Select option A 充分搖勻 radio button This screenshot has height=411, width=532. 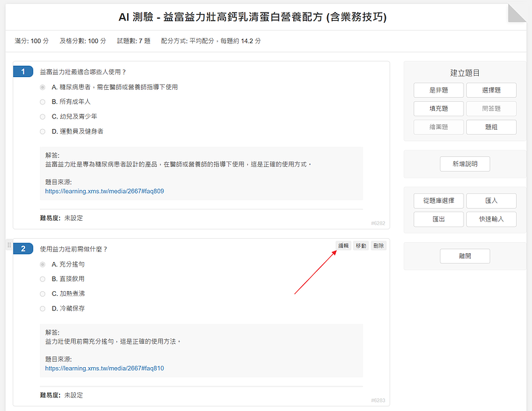43,264
